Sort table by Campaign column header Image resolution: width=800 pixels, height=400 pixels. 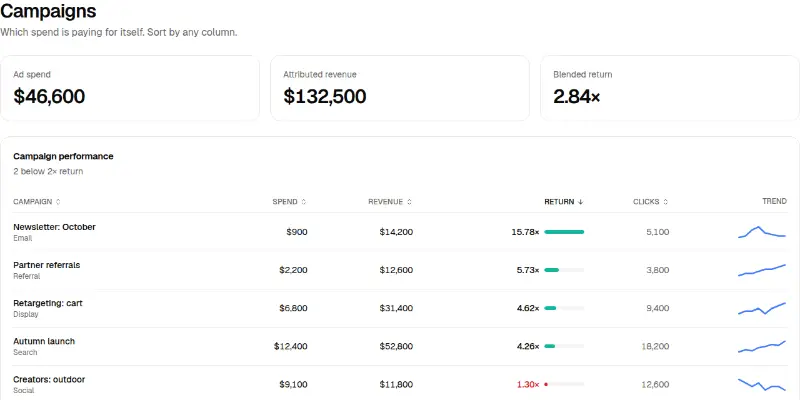pos(37,202)
